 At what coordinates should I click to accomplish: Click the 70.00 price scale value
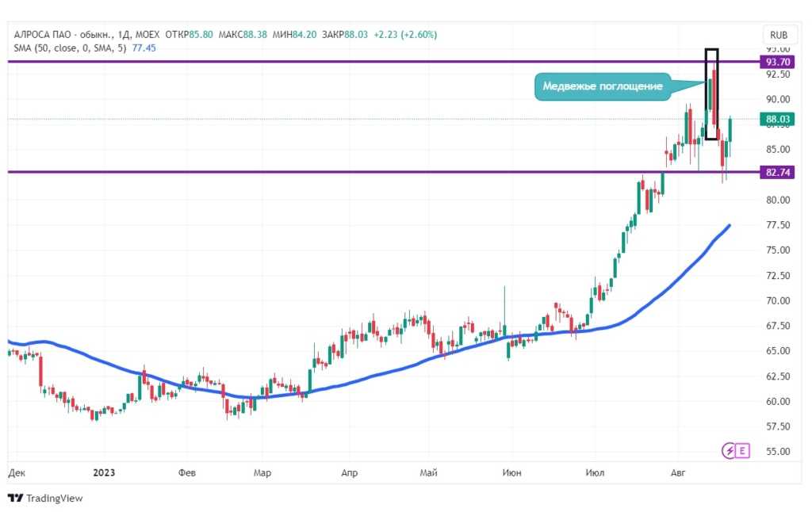(776, 300)
